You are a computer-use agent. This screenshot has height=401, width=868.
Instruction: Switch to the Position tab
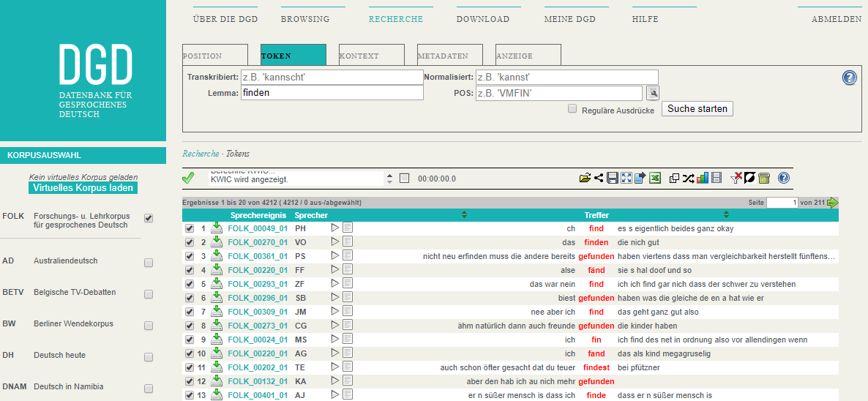tap(214, 56)
